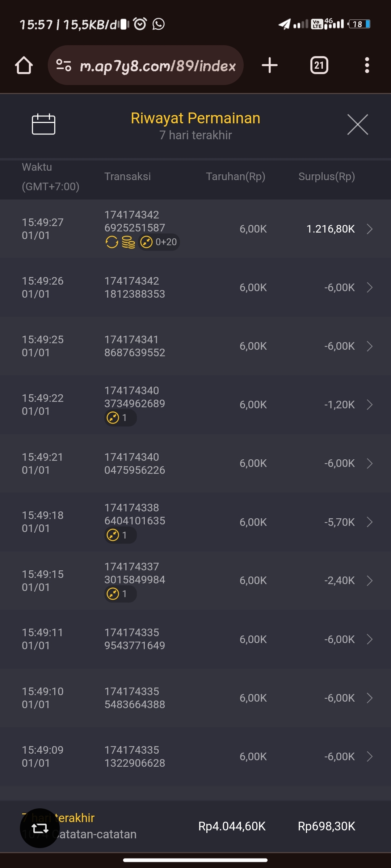The image size is (391, 868).
Task: Tap the browser home icon
Action: 24,65
